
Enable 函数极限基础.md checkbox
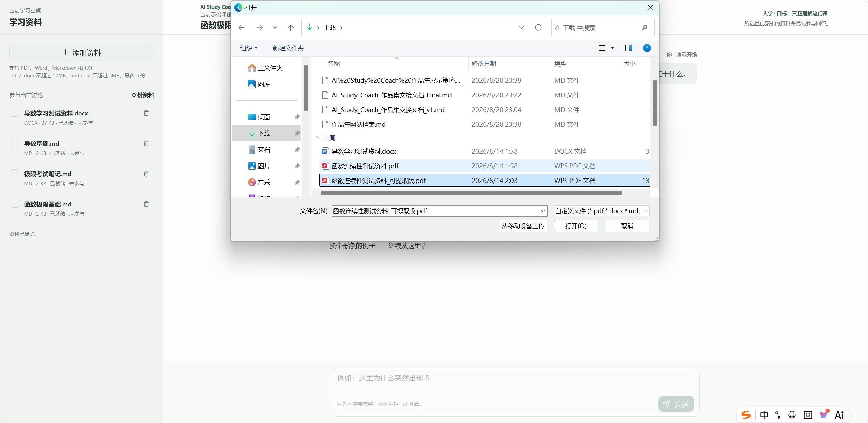coord(15,204)
